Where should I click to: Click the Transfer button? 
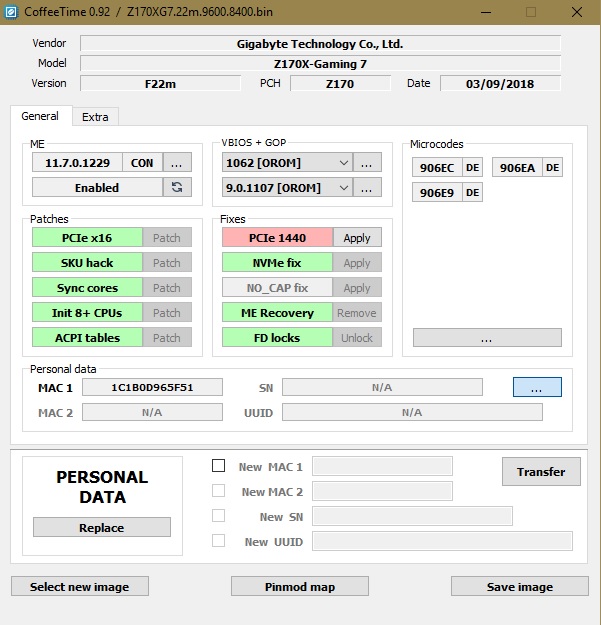pyautogui.click(x=541, y=472)
